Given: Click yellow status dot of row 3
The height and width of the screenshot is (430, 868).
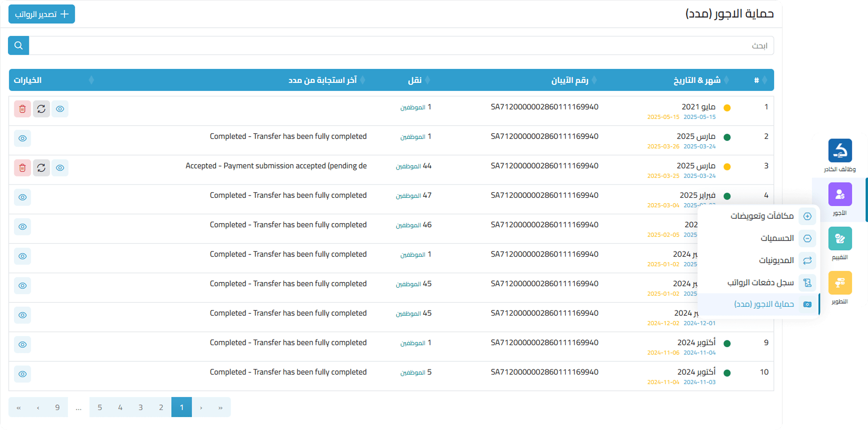Looking at the screenshot, I should [x=727, y=167].
